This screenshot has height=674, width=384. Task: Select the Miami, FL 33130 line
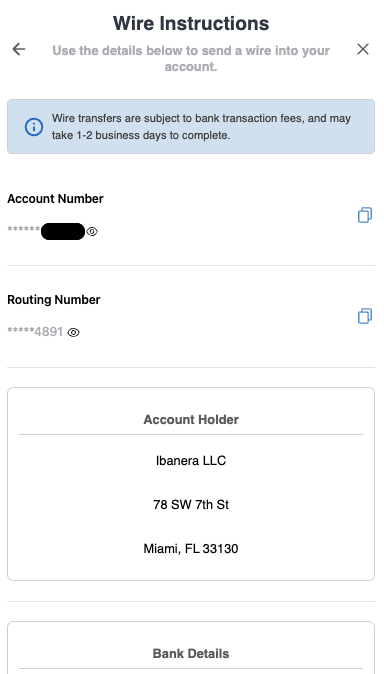[x=191, y=548]
